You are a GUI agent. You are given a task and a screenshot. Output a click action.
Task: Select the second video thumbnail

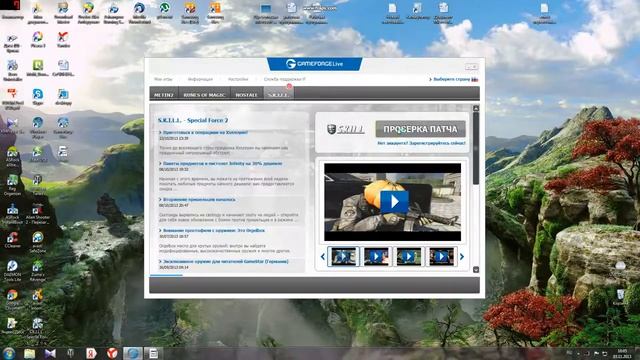(x=376, y=256)
